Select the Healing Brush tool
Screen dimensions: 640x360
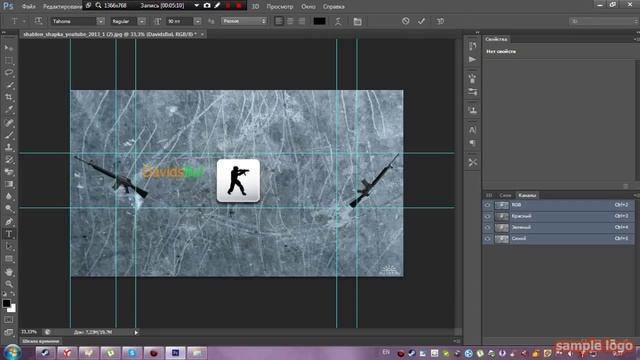pos(9,122)
